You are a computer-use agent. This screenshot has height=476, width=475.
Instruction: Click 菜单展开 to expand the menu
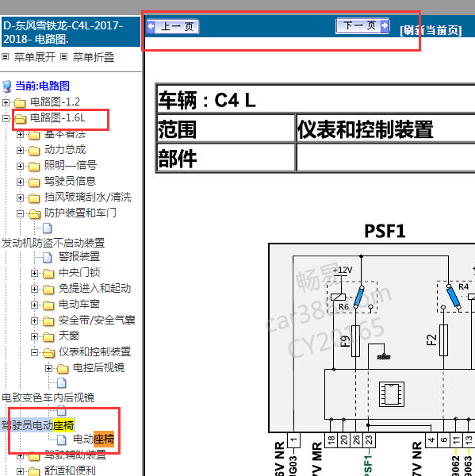(35, 57)
